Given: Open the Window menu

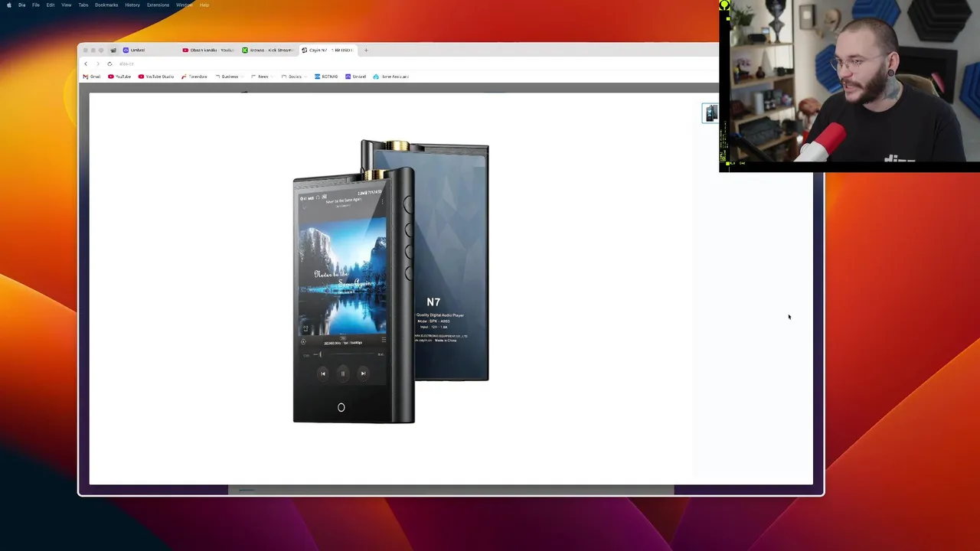Looking at the screenshot, I should 185,5.
